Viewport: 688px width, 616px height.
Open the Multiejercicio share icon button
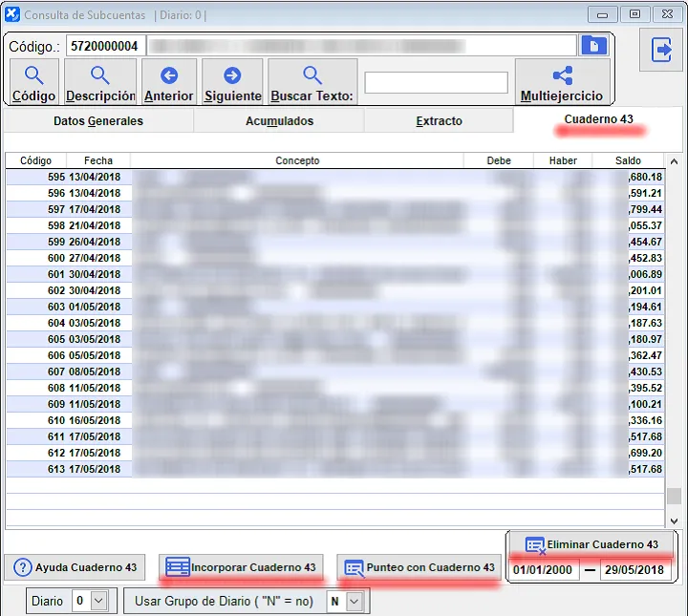pos(562,82)
